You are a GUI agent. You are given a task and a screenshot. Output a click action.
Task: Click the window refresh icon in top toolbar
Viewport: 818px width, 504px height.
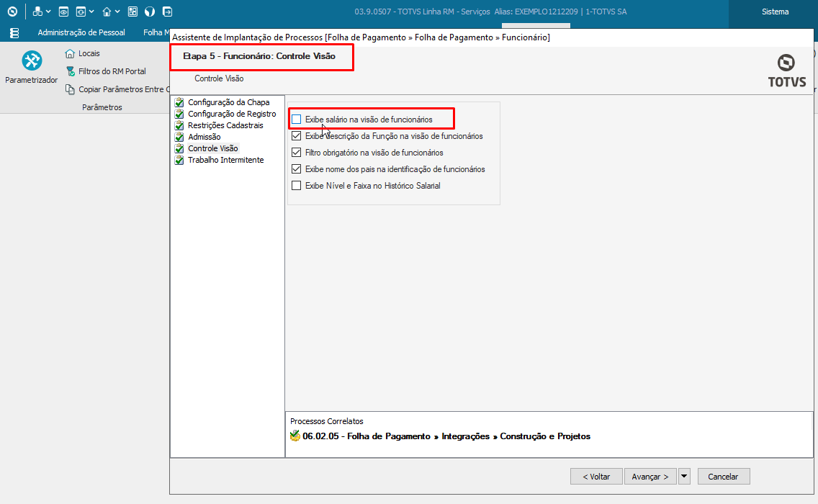pos(81,12)
